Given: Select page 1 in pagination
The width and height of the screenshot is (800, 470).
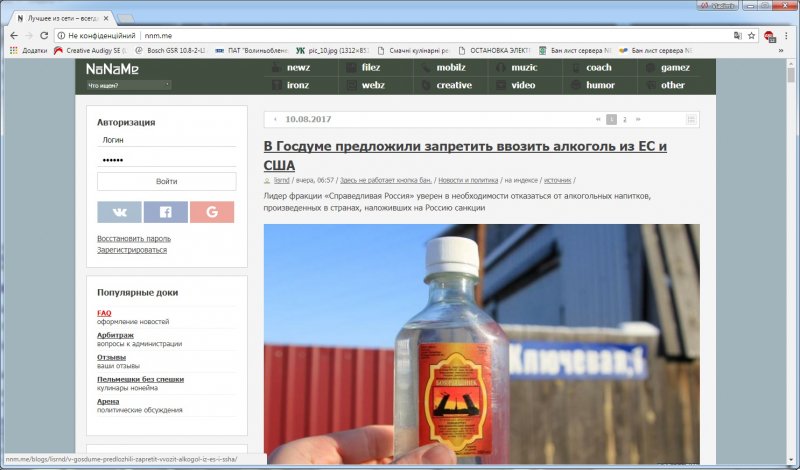Looking at the screenshot, I should [x=611, y=119].
